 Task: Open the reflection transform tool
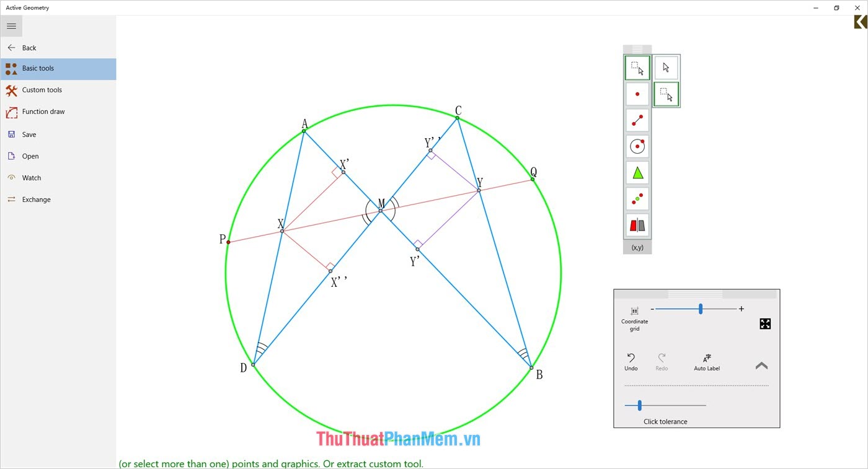tap(637, 225)
